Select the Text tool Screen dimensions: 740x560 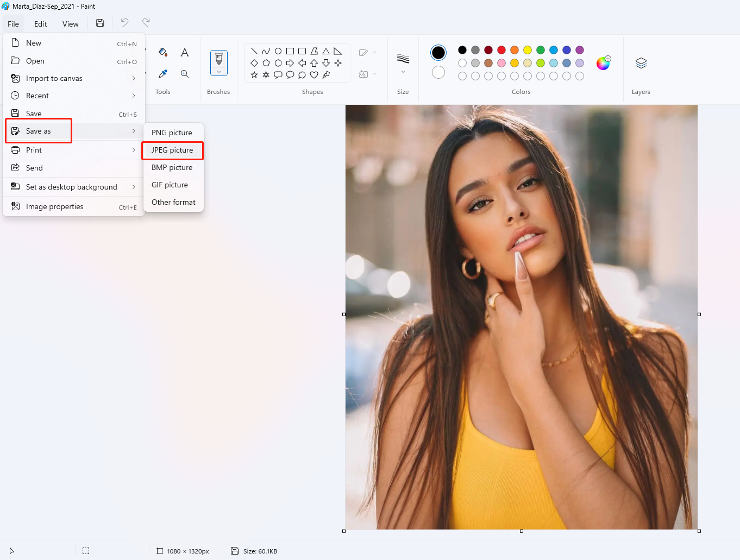185,52
